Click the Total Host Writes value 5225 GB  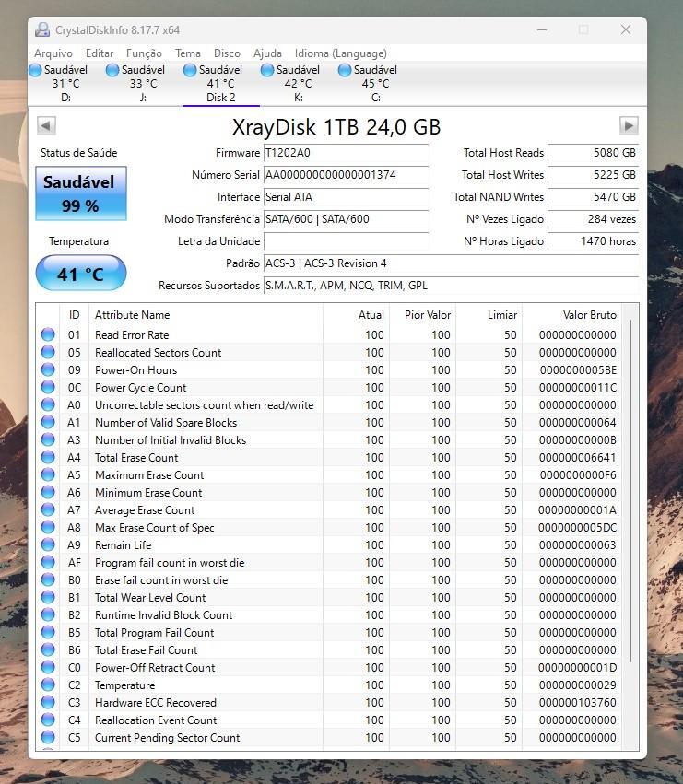[x=593, y=175]
